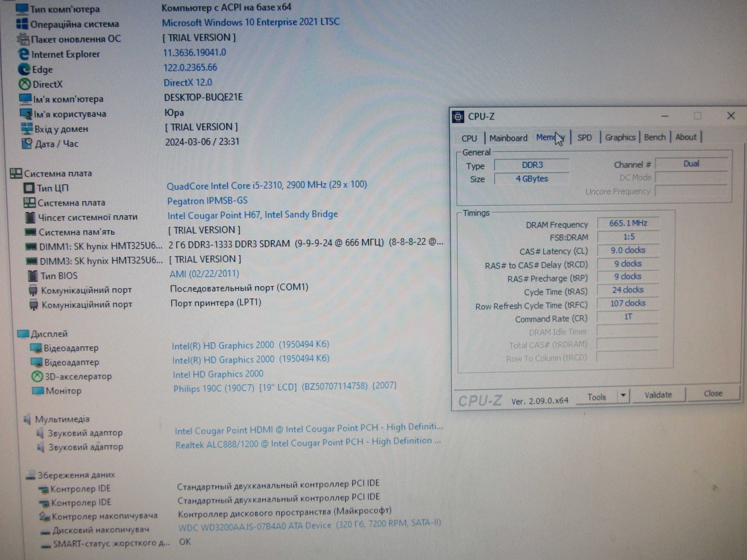Click the BIOS type icon

point(32,276)
